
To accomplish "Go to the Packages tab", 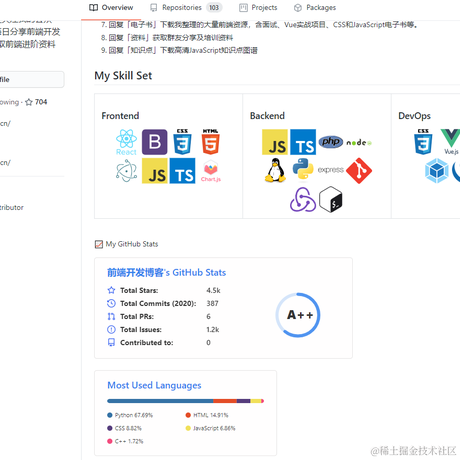I will pos(315,8).
